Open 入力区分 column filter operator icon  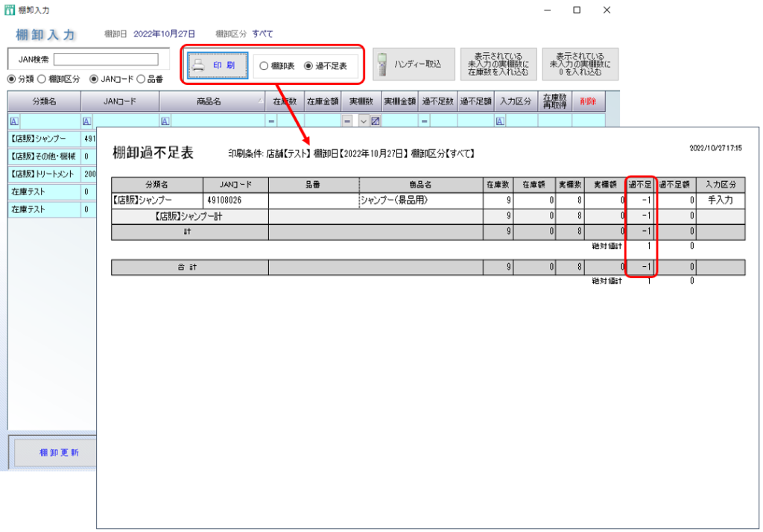point(500,121)
